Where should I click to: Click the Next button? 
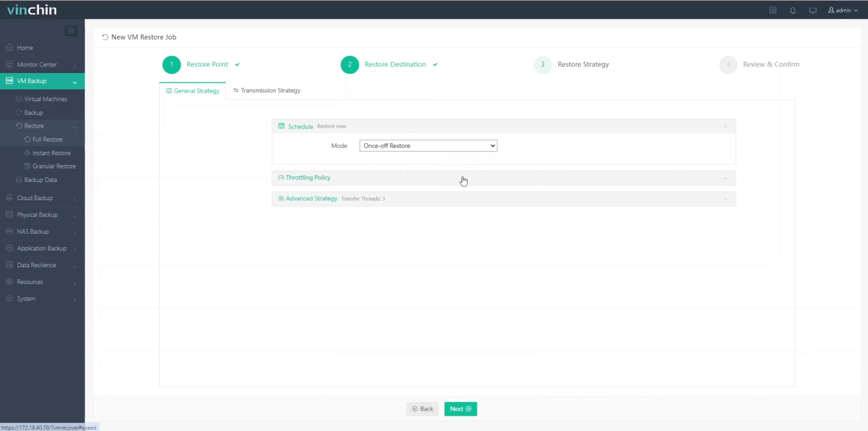coord(460,409)
